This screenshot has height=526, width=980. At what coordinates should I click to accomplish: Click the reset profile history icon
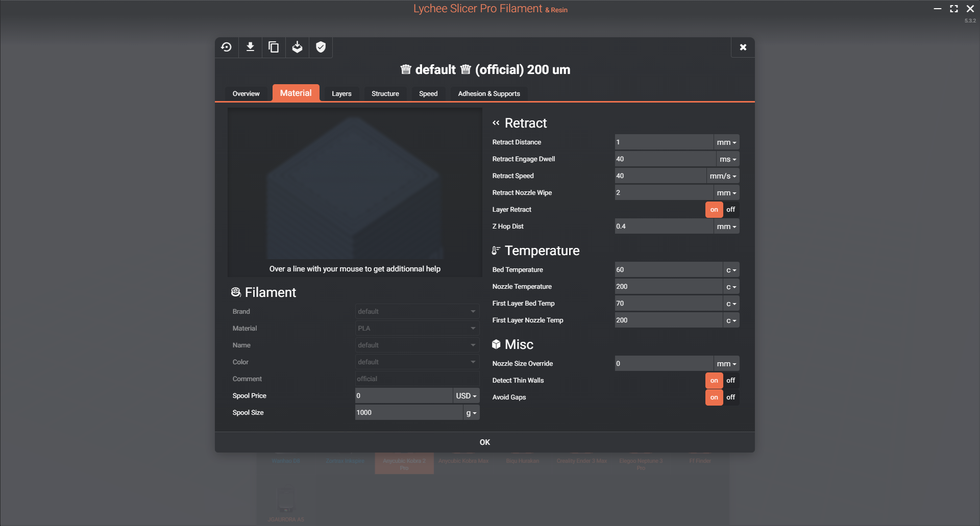point(226,47)
